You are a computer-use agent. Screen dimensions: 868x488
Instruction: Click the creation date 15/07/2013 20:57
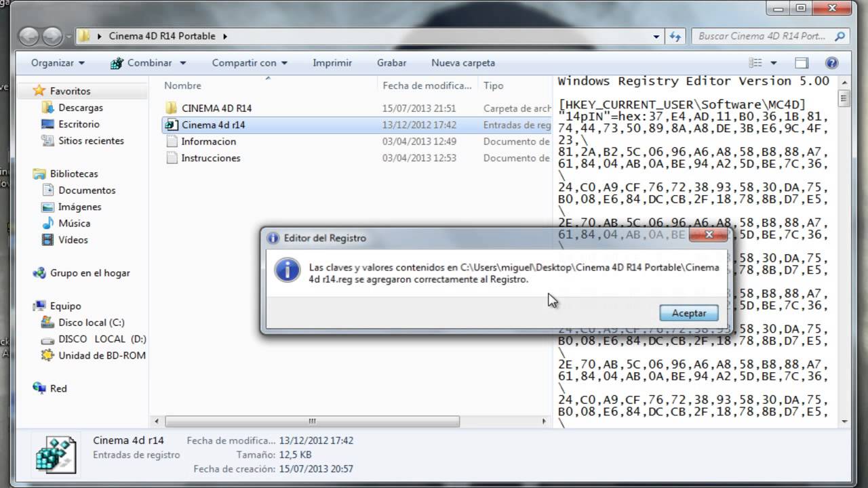pyautogui.click(x=316, y=469)
